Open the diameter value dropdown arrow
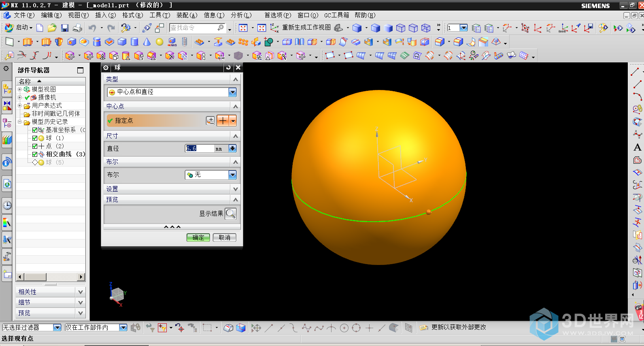 (x=232, y=148)
